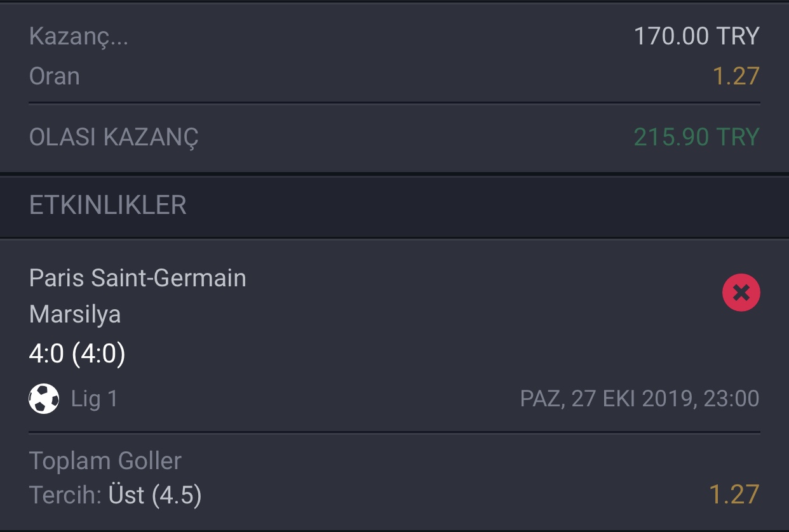Click the ETKINLIKLER section header

108,206
